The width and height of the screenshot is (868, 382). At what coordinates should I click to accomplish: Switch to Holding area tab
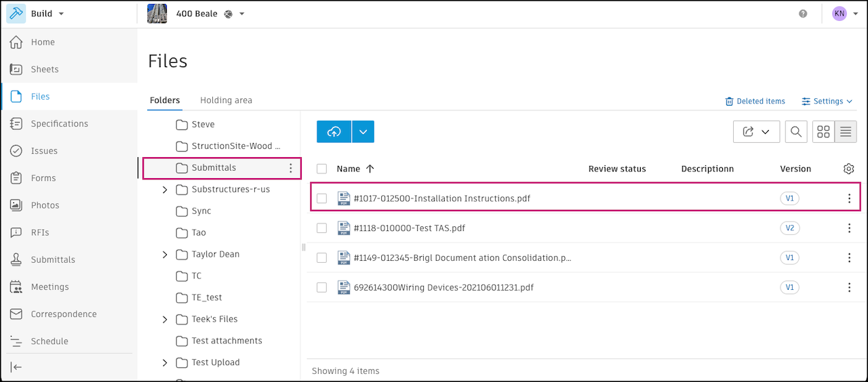coord(226,100)
